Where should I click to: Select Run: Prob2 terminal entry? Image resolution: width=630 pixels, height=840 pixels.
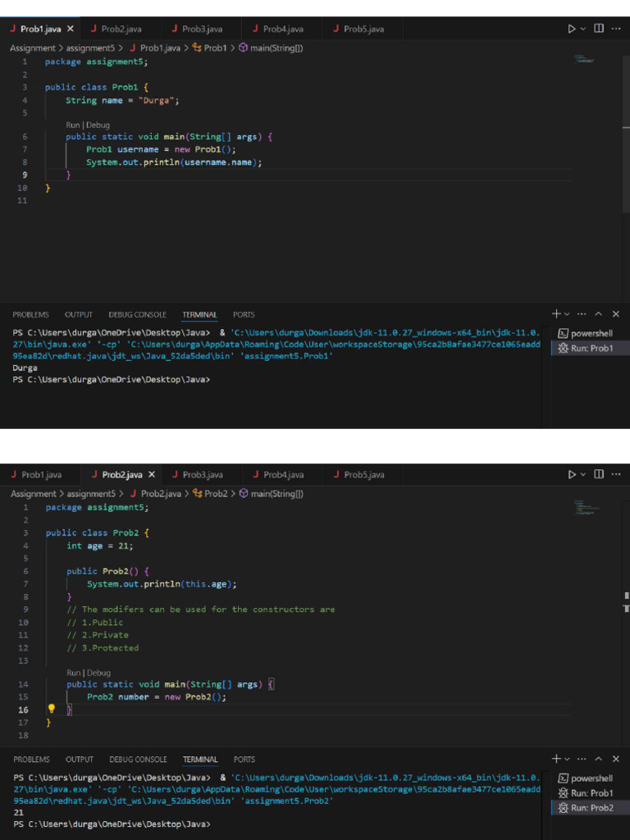591,808
